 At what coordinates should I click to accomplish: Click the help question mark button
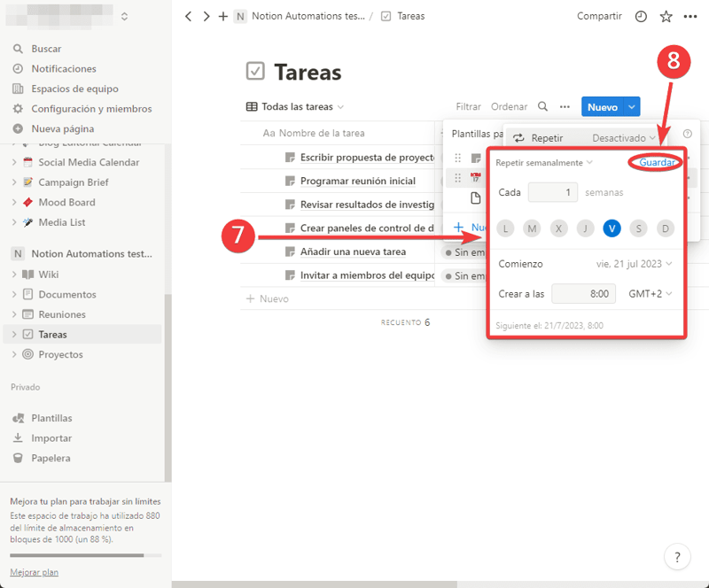(677, 557)
